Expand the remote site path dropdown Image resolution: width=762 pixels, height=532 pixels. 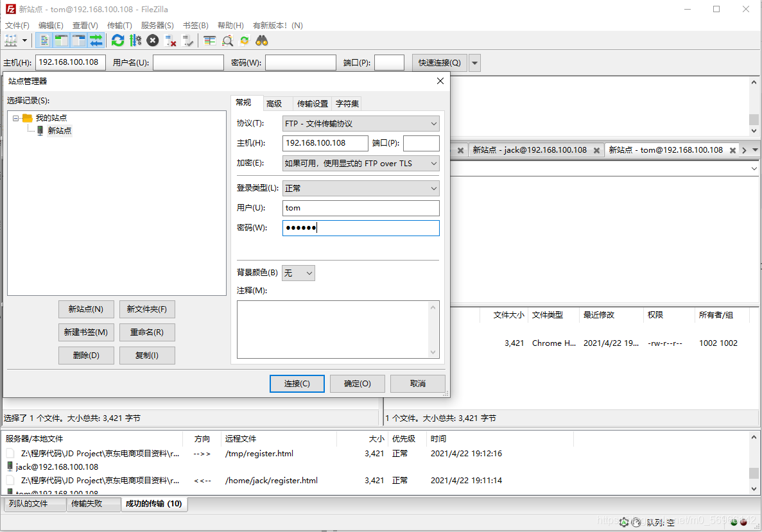click(754, 169)
